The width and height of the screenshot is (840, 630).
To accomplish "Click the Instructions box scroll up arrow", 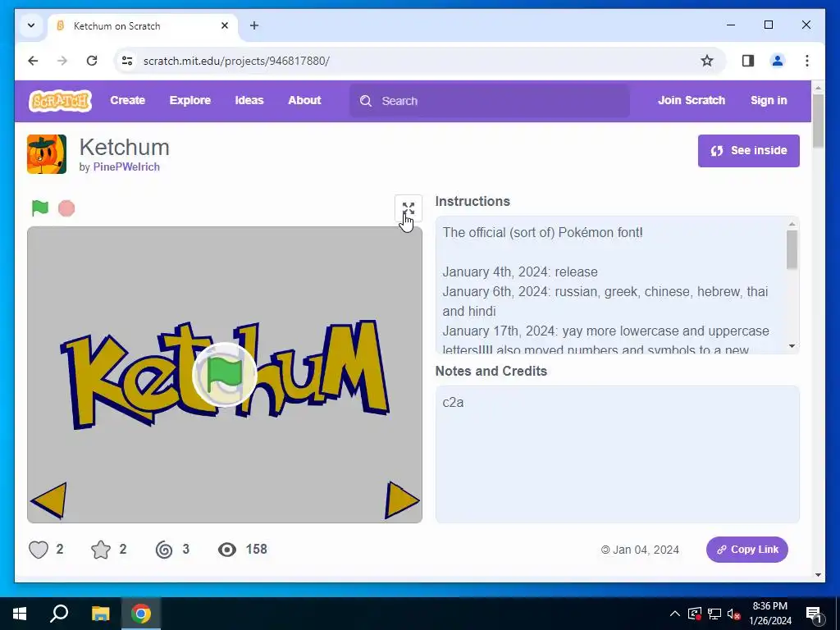I will point(792,224).
